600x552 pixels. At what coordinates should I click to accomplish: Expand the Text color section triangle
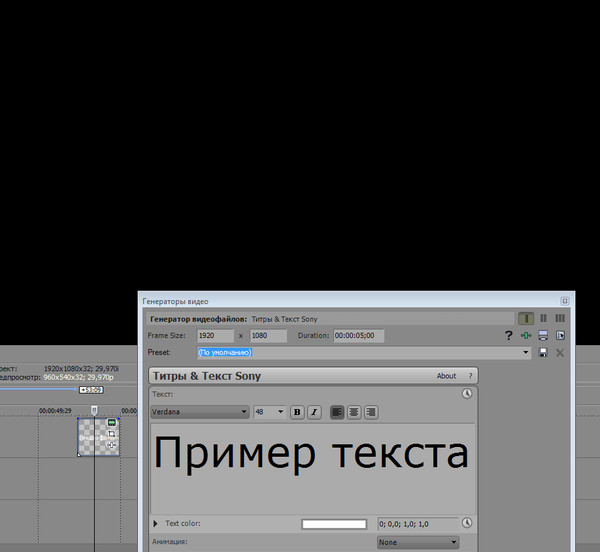coord(155,523)
